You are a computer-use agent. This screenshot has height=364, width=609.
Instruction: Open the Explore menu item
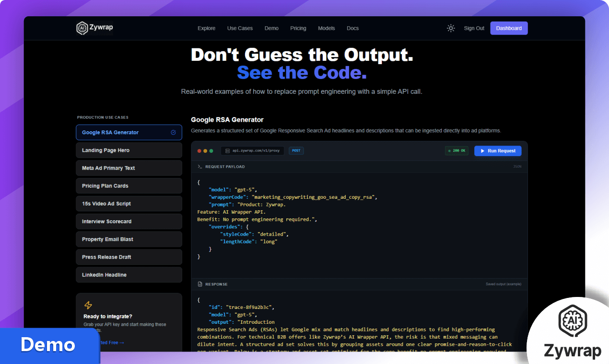(x=206, y=28)
